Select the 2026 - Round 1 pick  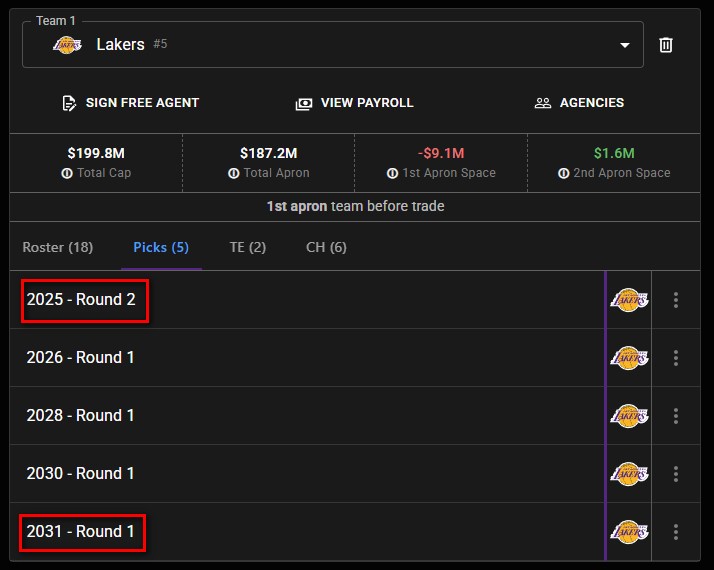[x=81, y=358]
